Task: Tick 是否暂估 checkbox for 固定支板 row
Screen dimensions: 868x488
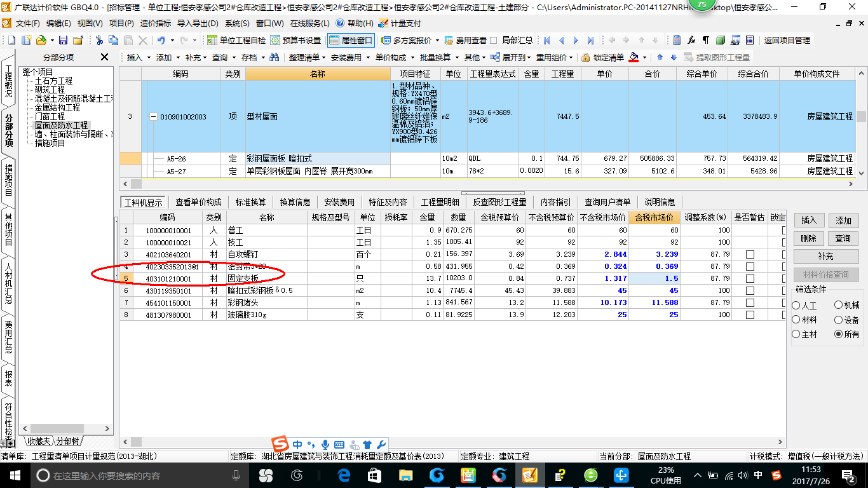Action: 750,278
